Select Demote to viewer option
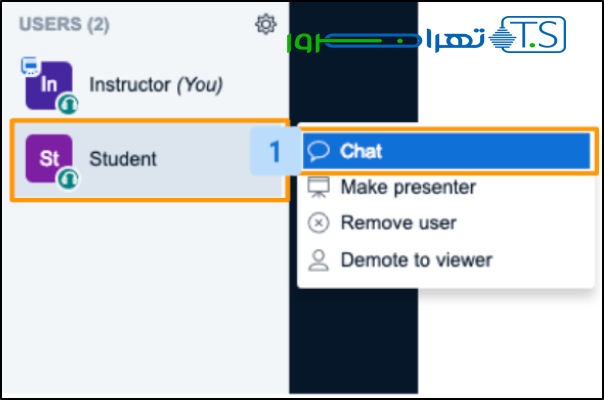 coord(416,260)
